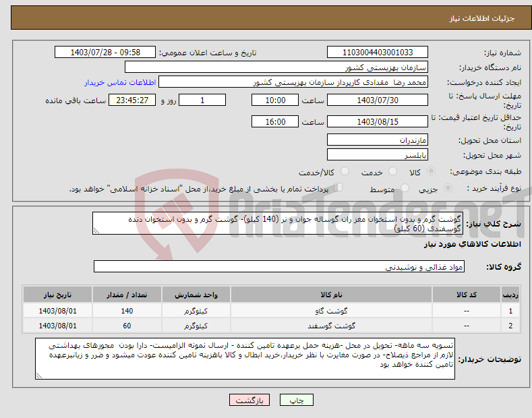Click the شماره نیاز field 1103004403001033
The width and height of the screenshot is (532, 418).
(x=378, y=53)
